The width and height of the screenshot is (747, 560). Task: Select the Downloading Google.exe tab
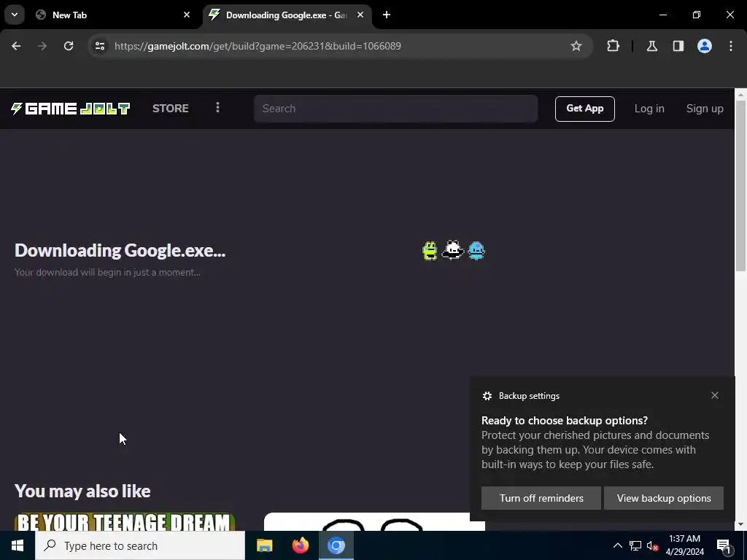coord(287,15)
